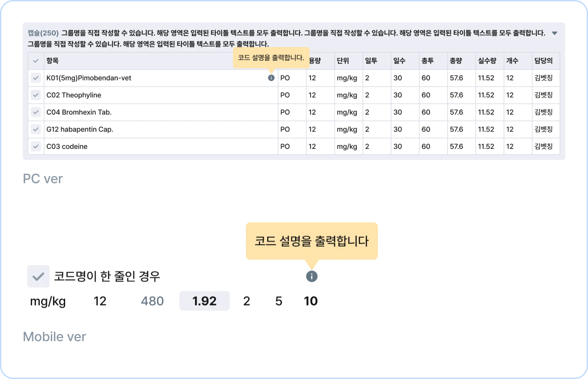588x379 pixels.
Task: Click the 담당의 column header
Action: pos(543,61)
